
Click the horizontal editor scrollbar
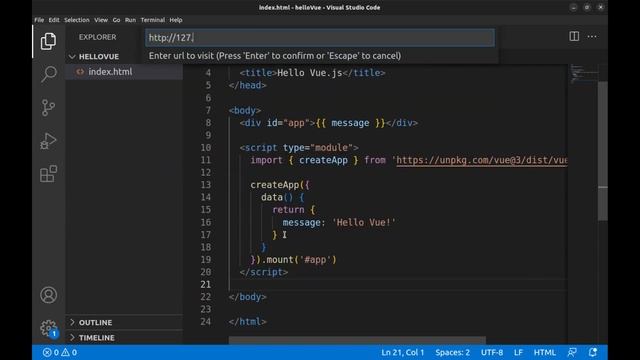click(x=357, y=340)
